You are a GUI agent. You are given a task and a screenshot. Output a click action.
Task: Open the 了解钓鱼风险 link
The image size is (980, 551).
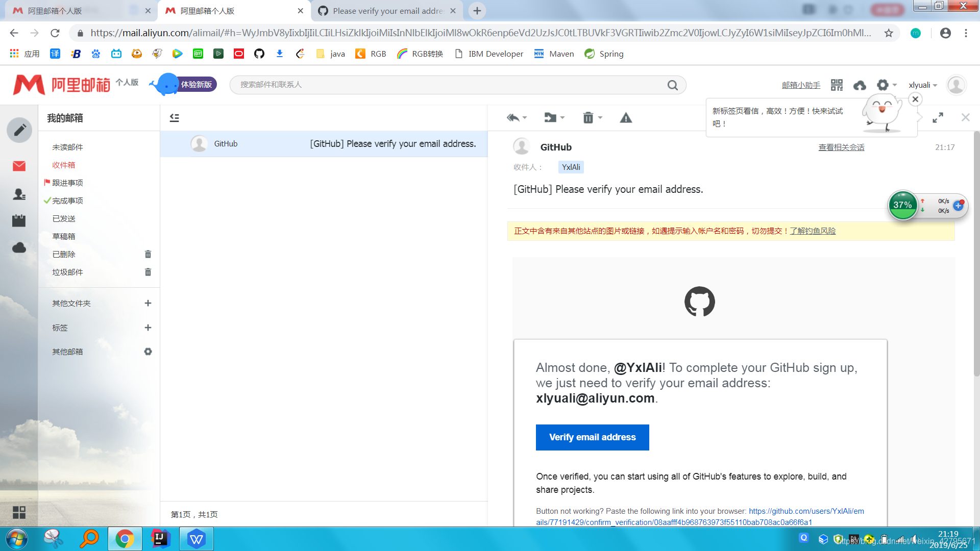(x=813, y=231)
